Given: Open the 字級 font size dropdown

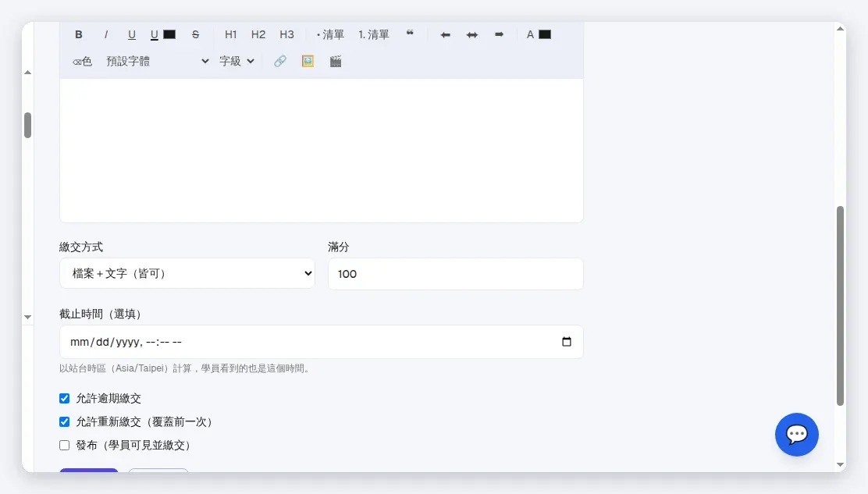Looking at the screenshot, I should (237, 62).
